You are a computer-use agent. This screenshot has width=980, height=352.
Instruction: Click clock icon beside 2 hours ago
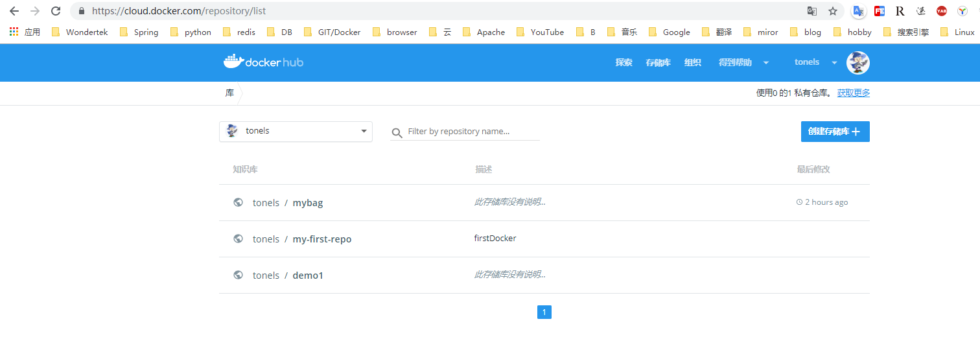tap(799, 202)
